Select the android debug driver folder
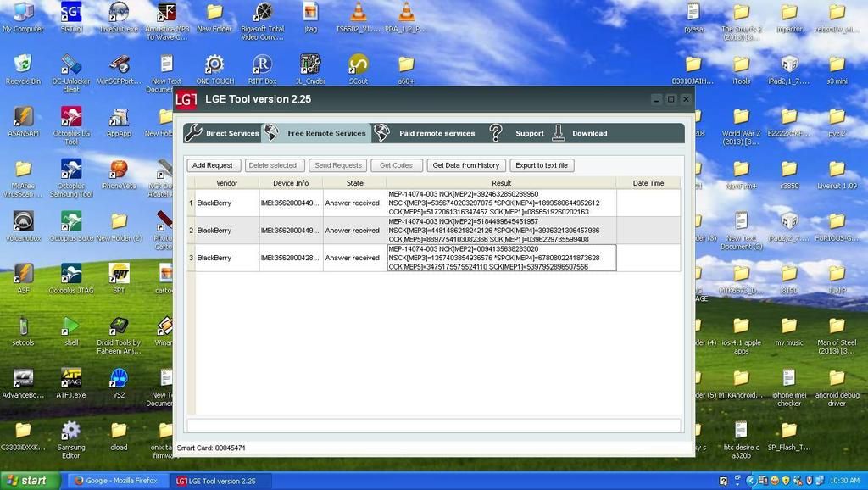The height and width of the screenshot is (490, 868). tap(837, 387)
